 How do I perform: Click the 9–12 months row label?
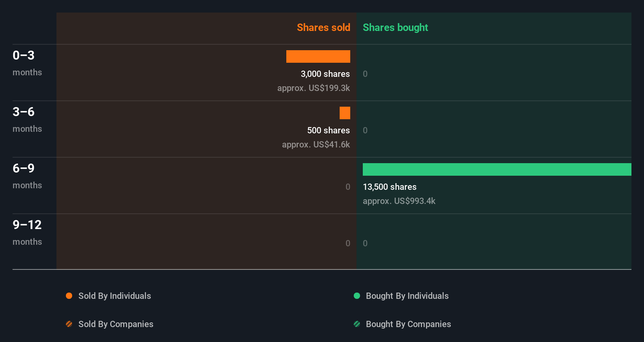[x=27, y=232]
